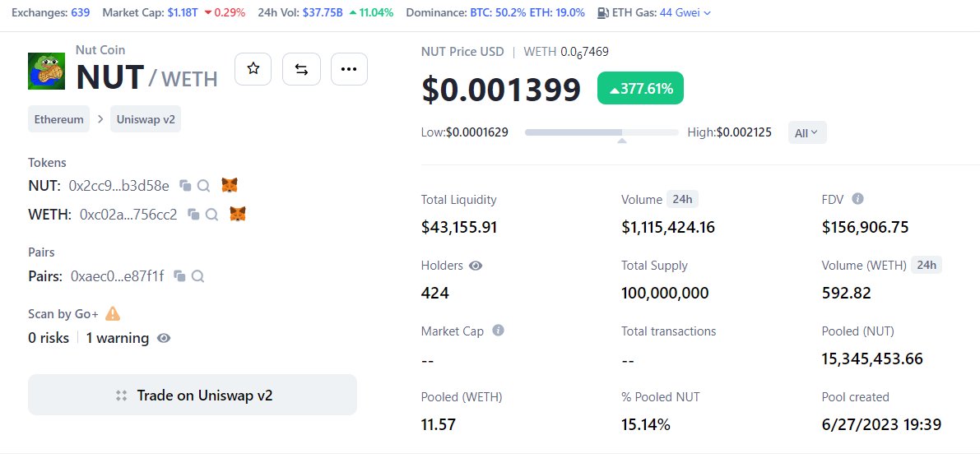The image size is (980, 472).
Task: Copy the NUT token address
Action: click(185, 186)
